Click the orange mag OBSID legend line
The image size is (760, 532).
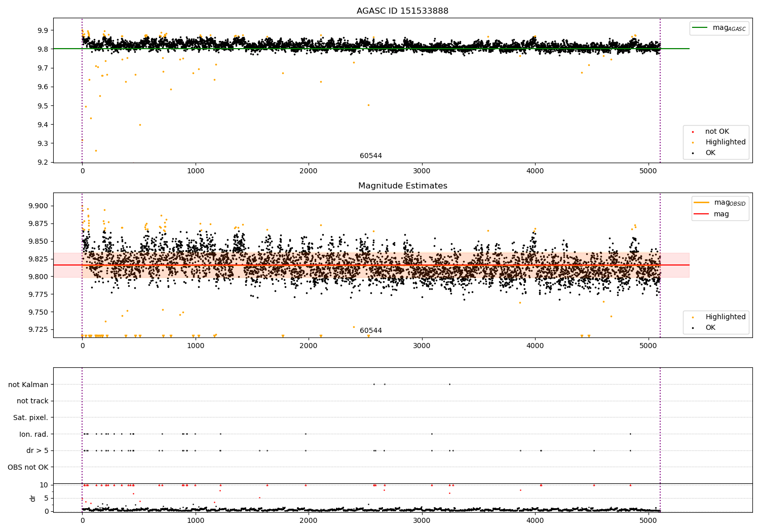[701, 203]
